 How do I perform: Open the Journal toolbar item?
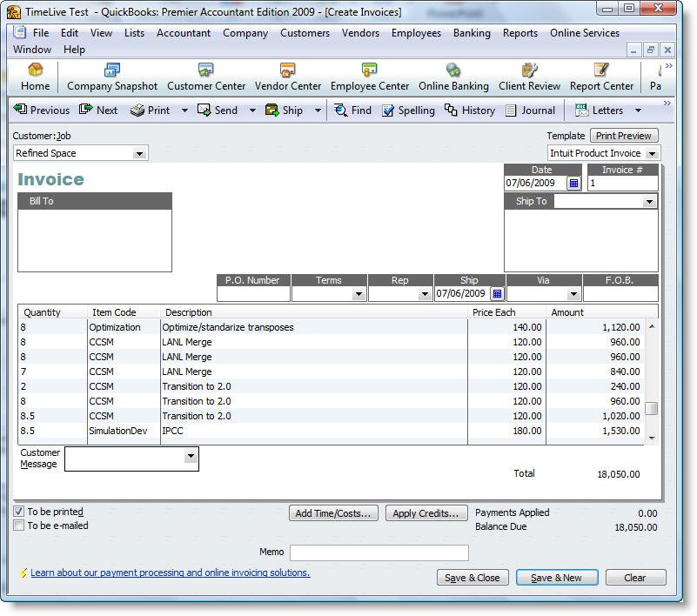pyautogui.click(x=530, y=110)
